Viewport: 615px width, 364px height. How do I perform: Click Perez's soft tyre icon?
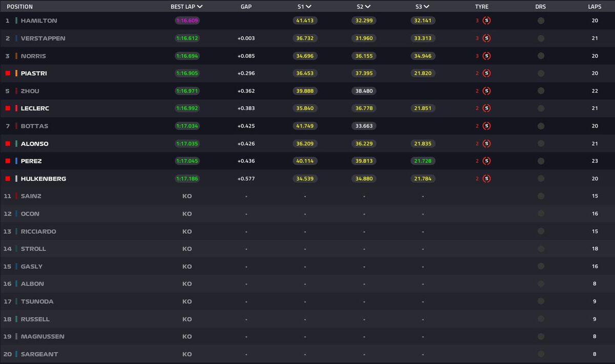coord(486,161)
